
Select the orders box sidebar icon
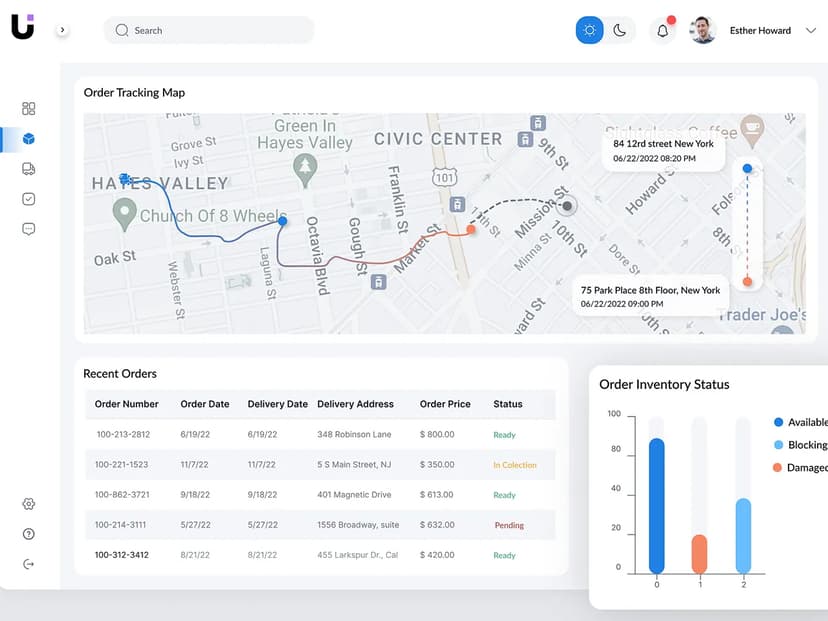[29, 139]
